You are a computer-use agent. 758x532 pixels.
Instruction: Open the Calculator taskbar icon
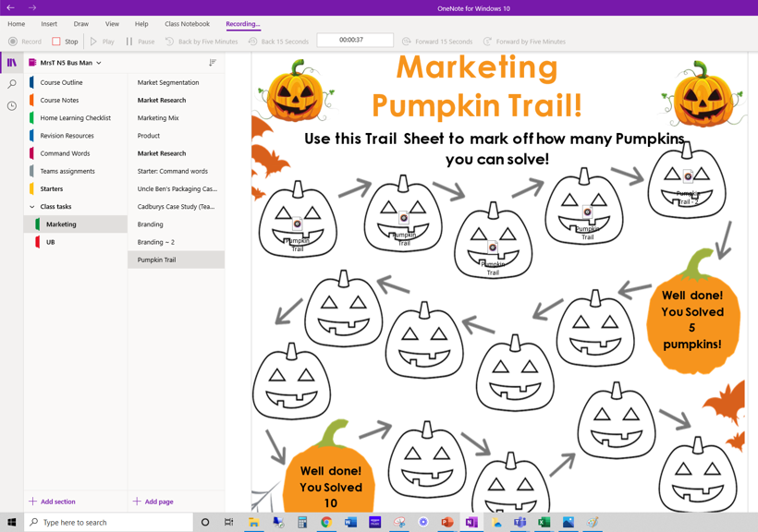[x=302, y=523]
